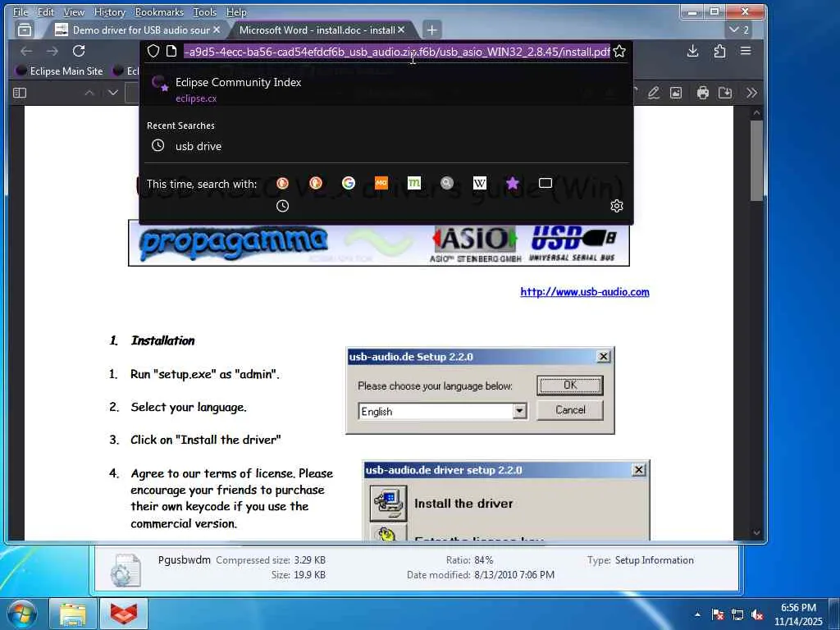This screenshot has width=840, height=630.
Task: Go back with the browser back arrow
Action: pos(25,51)
